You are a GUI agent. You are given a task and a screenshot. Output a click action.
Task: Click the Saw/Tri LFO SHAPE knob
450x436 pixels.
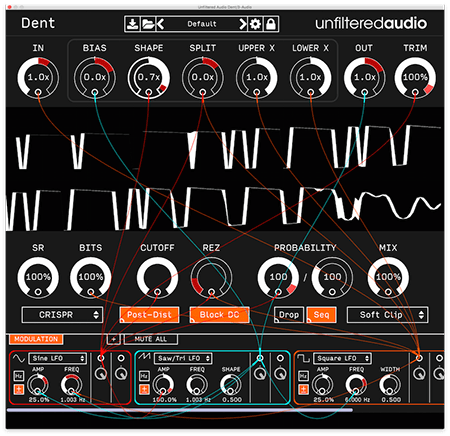point(231,384)
